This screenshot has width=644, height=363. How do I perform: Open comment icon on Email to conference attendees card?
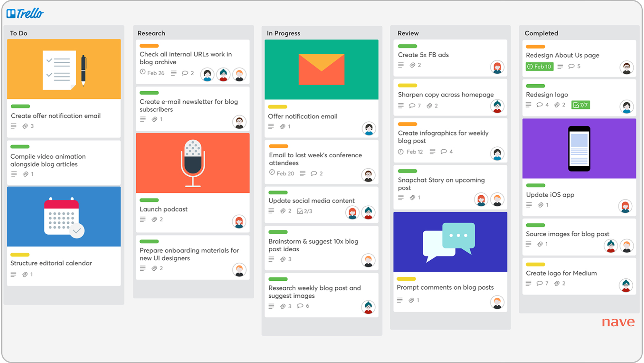click(314, 173)
